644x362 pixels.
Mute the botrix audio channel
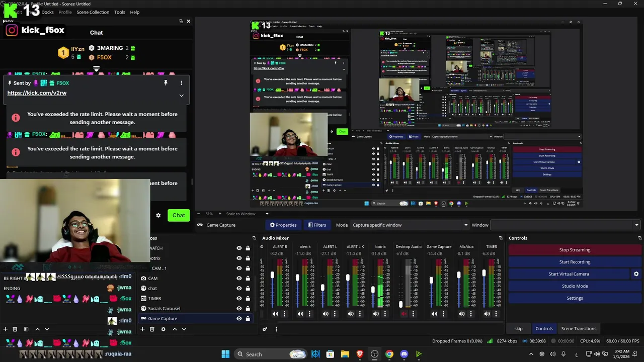376,314
